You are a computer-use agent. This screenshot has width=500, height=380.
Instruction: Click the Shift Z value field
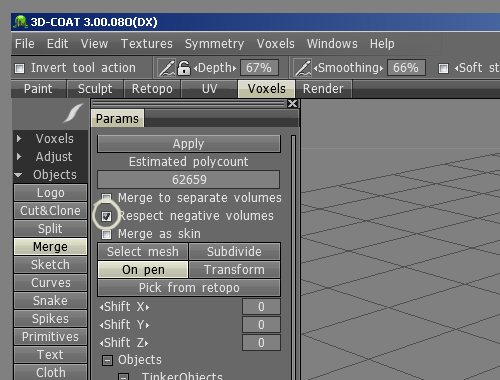pos(261,343)
